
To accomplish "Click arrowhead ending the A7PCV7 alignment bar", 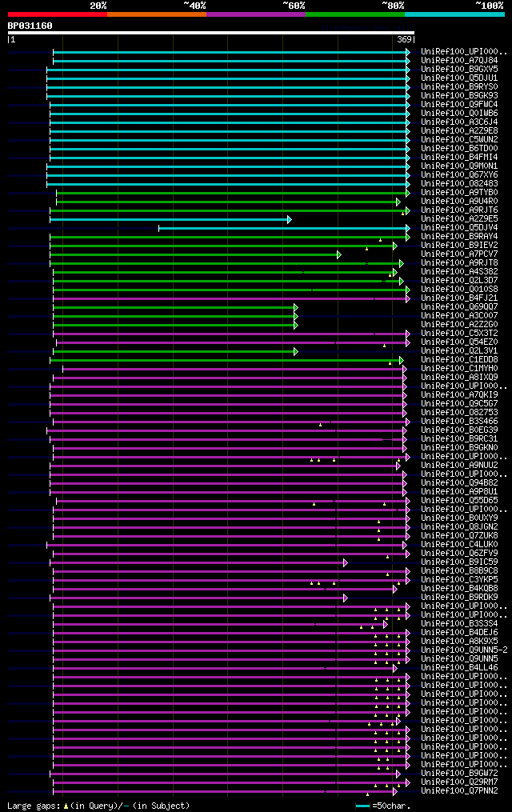I will pos(339,254).
